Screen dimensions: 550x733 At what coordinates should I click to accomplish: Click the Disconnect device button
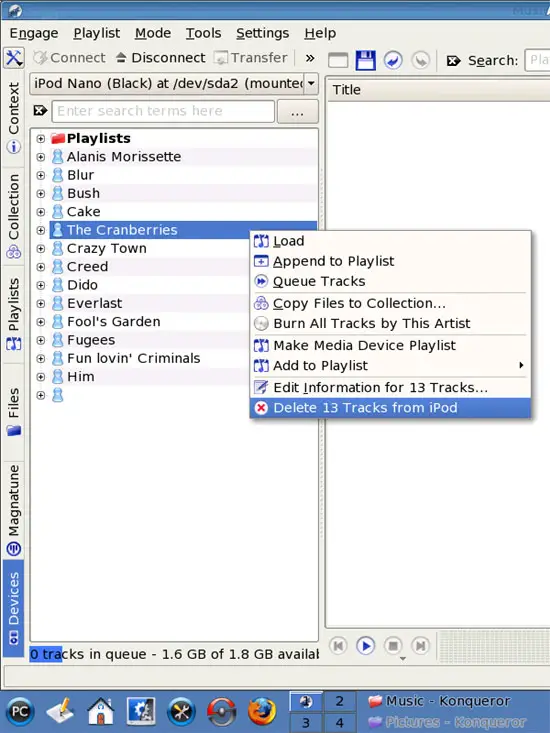[x=160, y=58]
